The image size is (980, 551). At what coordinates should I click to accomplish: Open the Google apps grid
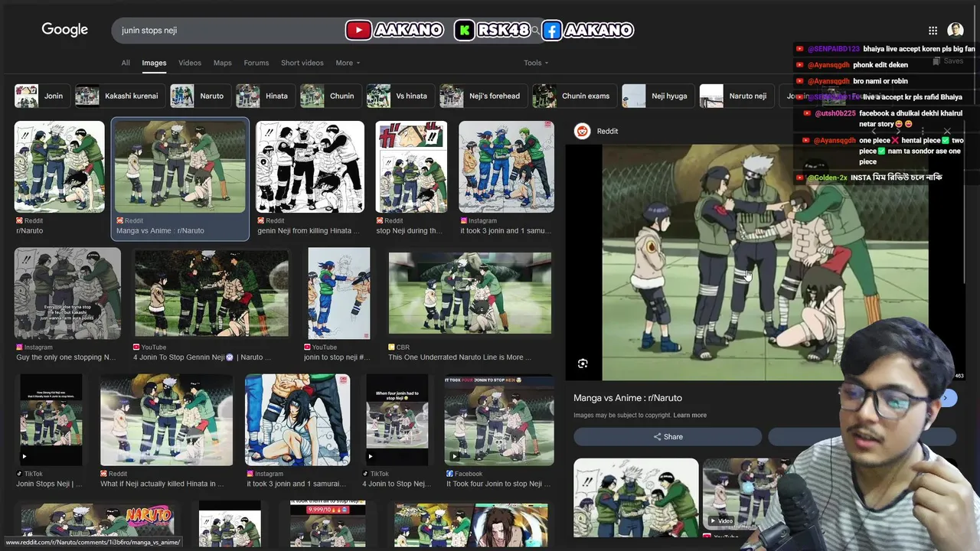933,31
